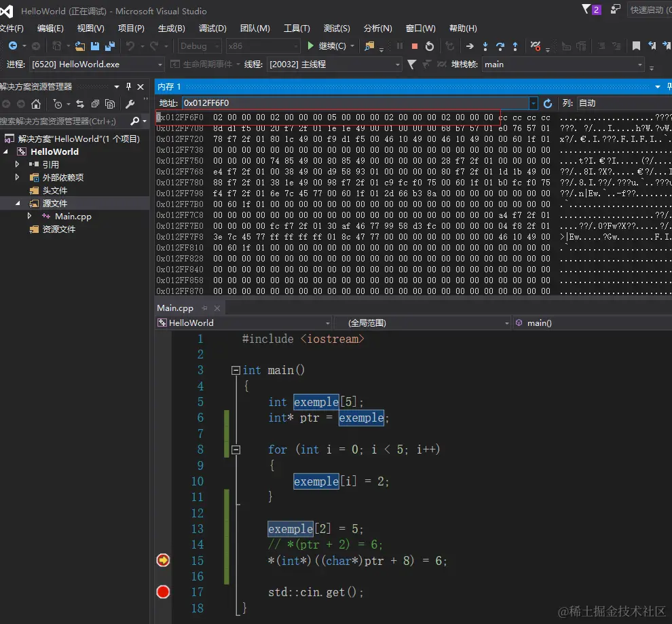This screenshot has width=672, height=624.
Task: Open the 生成(B) menu
Action: (x=172, y=29)
